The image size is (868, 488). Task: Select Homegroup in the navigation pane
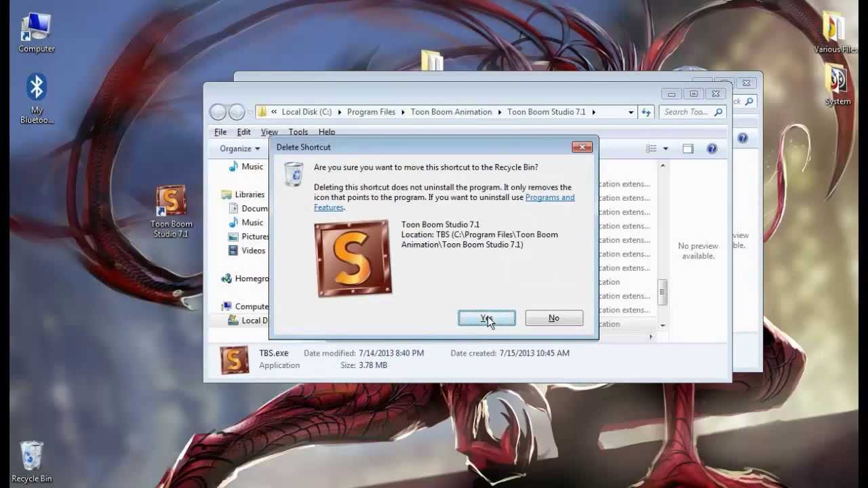point(245,279)
